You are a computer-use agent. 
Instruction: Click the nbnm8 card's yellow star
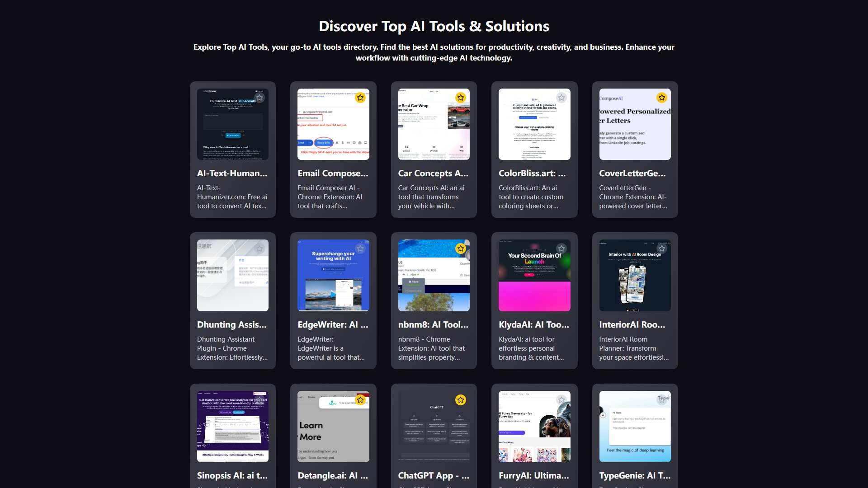tap(460, 249)
